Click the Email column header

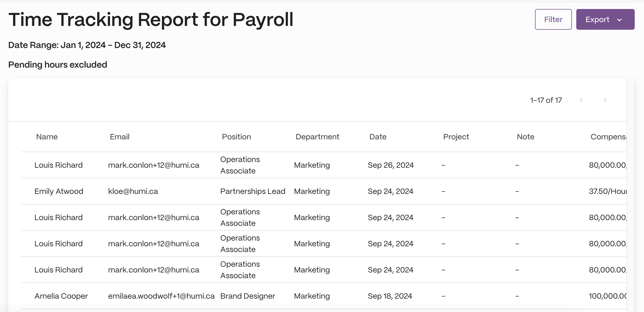[120, 137]
